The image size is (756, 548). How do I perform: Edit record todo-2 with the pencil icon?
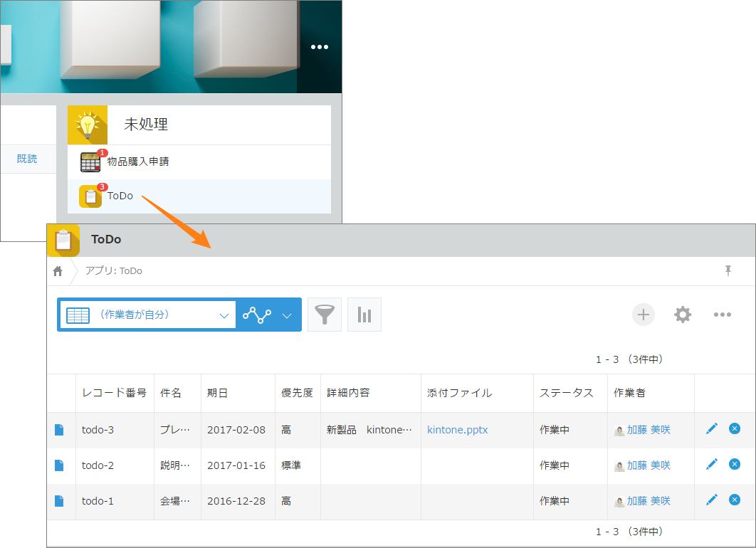[711, 464]
